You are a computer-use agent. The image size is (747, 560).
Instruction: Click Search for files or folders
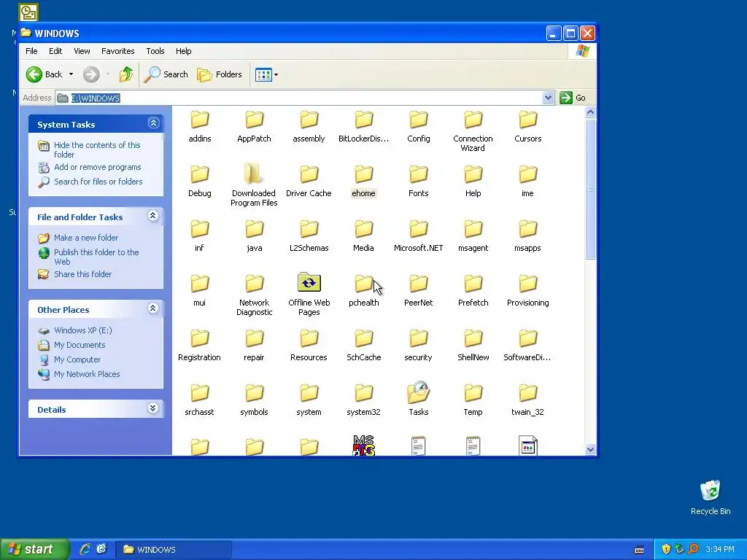tap(98, 182)
